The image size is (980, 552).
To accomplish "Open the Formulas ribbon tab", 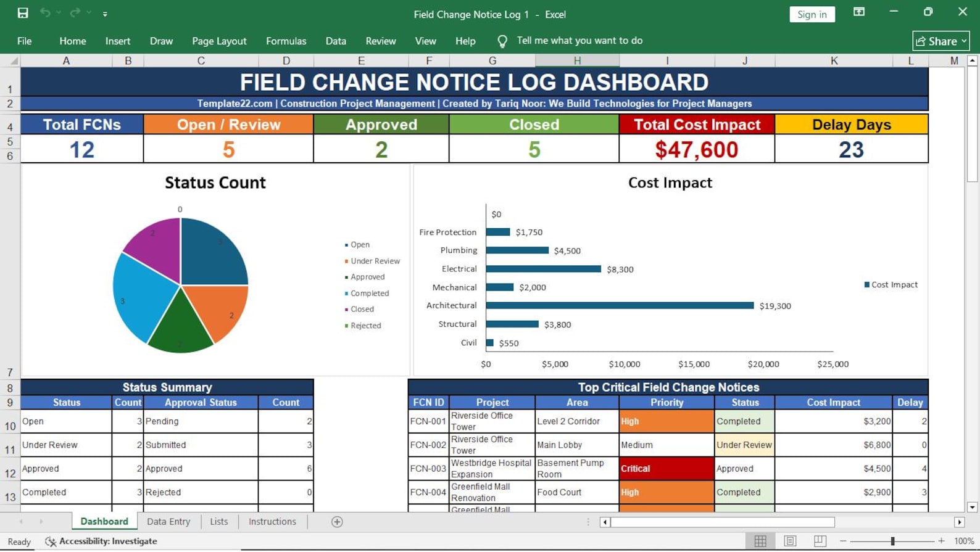I will [x=286, y=41].
